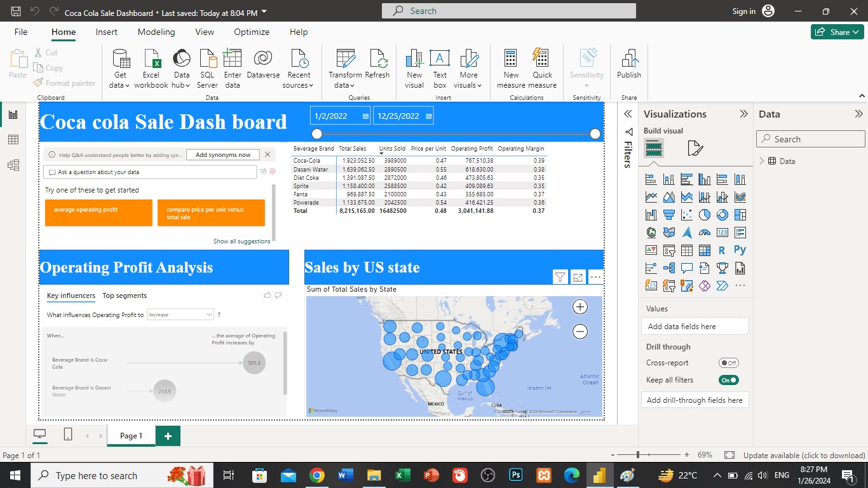Viewport: 868px width, 488px height.
Task: Select the Clustered column chart visual
Action: click(x=705, y=180)
